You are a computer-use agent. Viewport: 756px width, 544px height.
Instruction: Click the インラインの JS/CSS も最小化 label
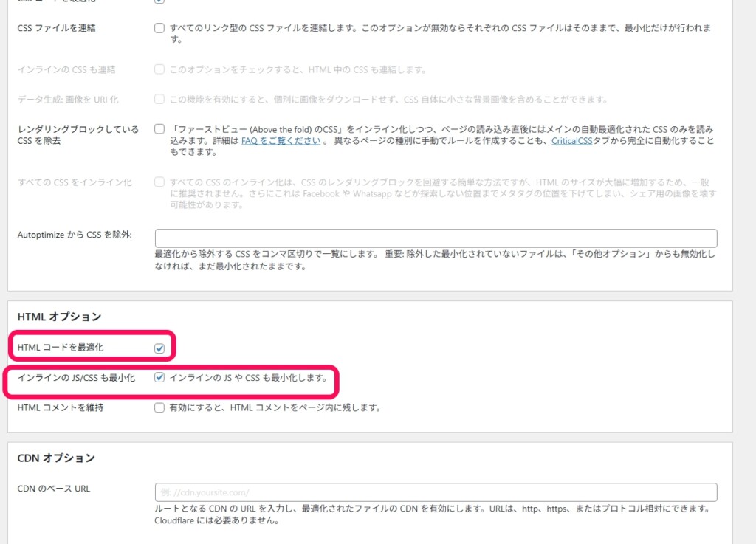pos(75,379)
